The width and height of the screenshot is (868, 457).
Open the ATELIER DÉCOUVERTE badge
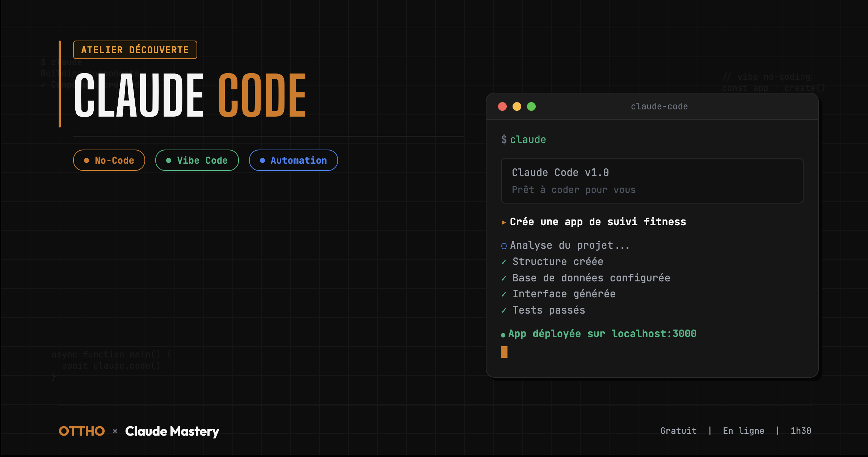pyautogui.click(x=134, y=50)
